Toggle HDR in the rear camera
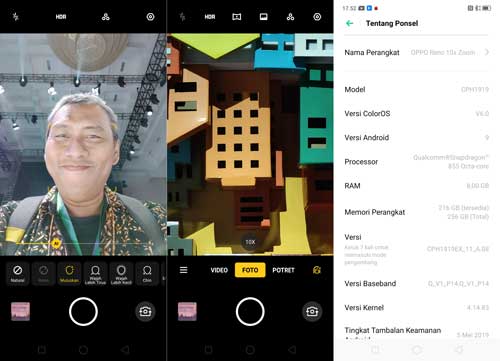Viewport: 500px width, 361px height. tap(210, 17)
